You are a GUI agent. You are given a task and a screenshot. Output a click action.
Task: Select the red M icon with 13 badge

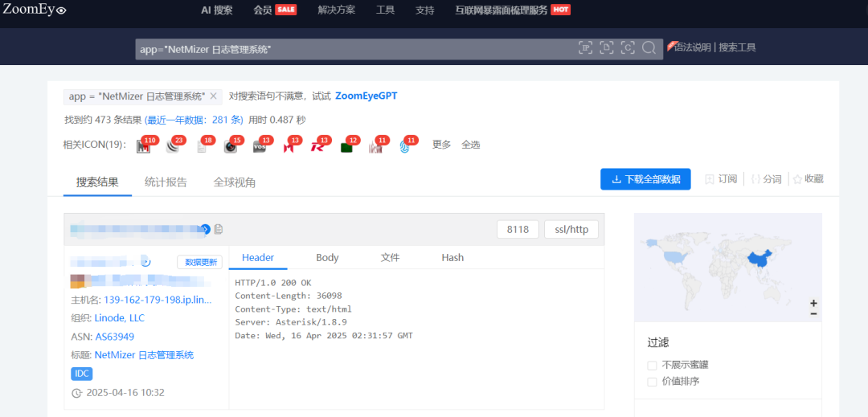[289, 146]
